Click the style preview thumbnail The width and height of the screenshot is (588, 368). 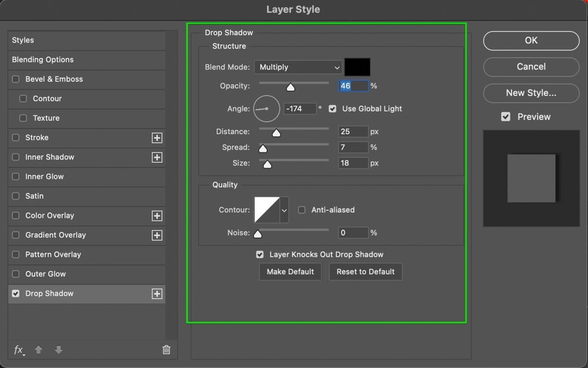coord(532,178)
